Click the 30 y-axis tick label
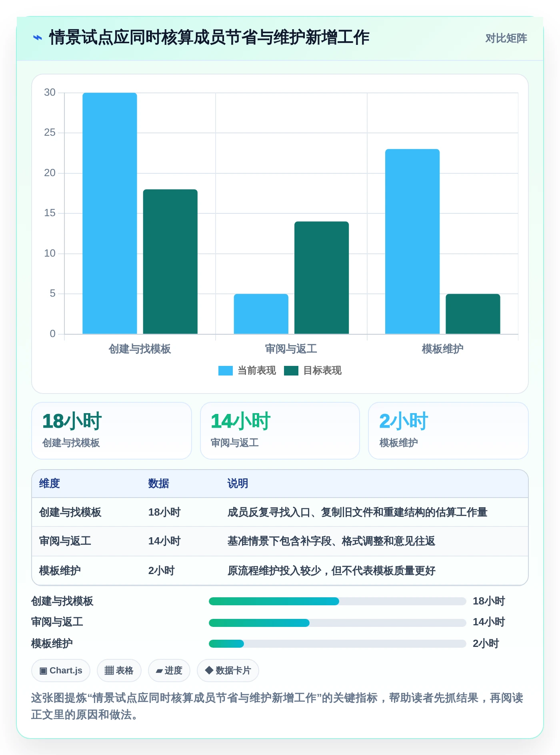 click(x=50, y=92)
